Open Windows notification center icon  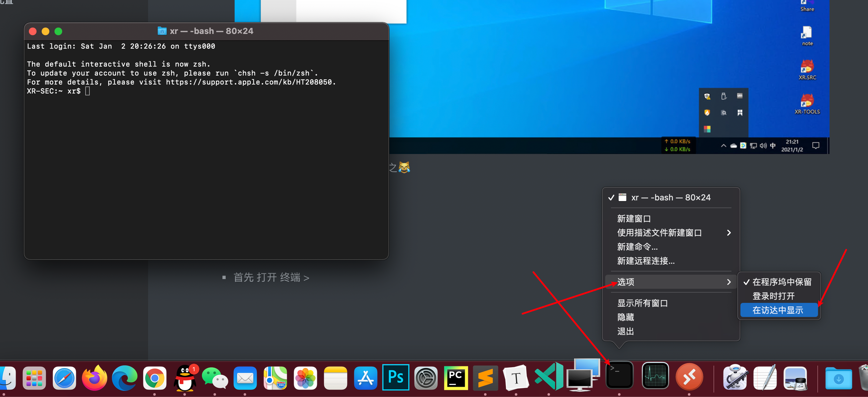[x=815, y=145]
